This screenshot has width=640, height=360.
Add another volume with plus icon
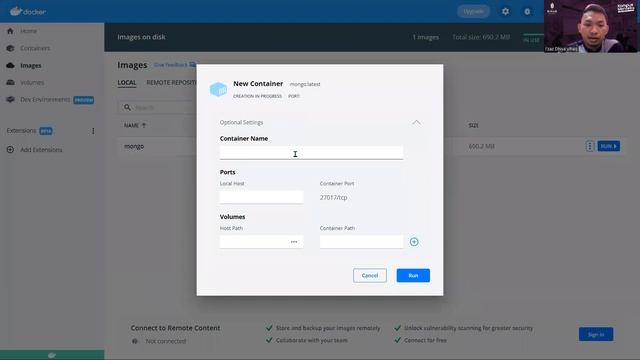pos(414,242)
